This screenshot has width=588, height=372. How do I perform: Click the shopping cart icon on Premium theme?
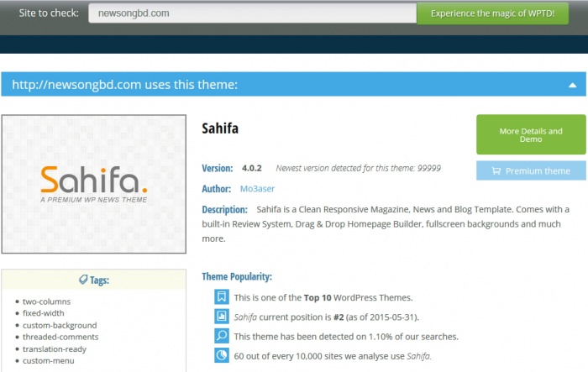pos(496,171)
